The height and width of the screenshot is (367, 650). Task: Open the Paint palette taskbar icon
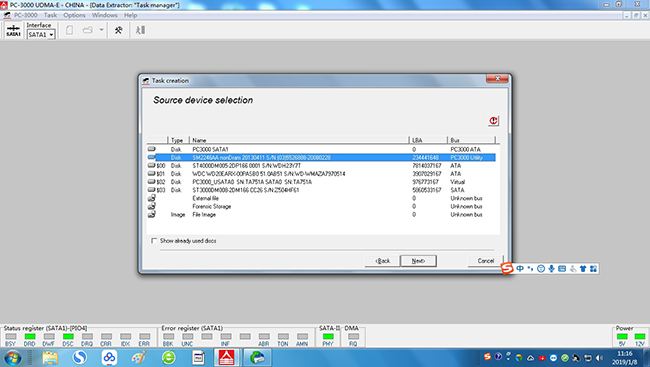tap(139, 357)
